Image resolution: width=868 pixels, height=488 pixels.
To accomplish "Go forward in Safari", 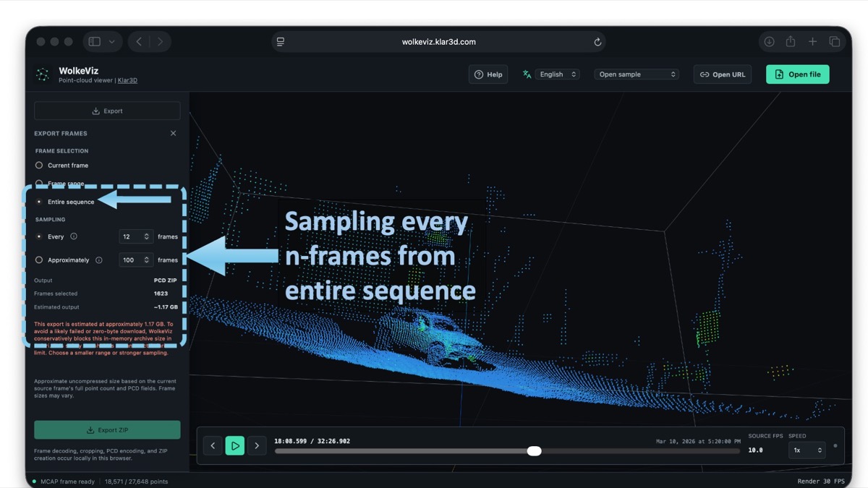I will tap(160, 42).
